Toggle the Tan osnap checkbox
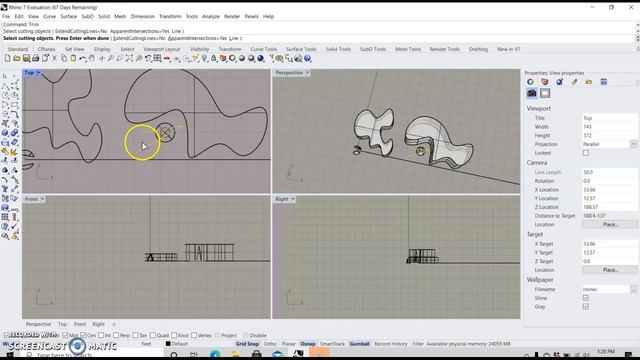 tap(135, 336)
